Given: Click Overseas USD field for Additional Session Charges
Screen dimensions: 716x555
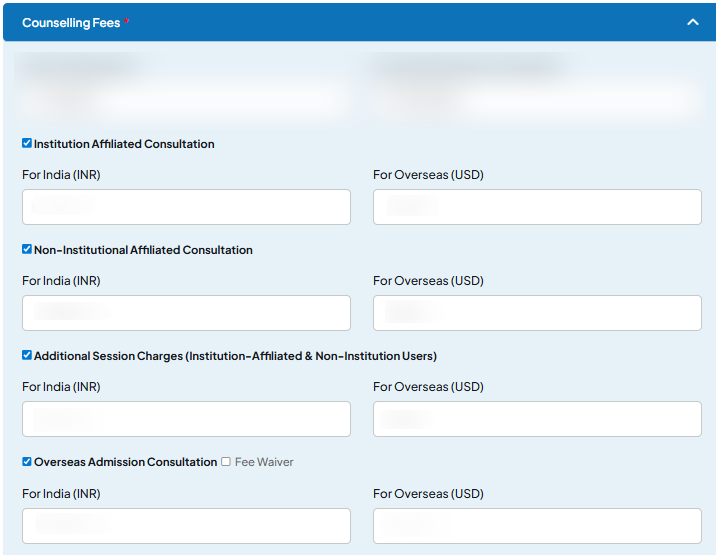Looking at the screenshot, I should (x=537, y=419).
